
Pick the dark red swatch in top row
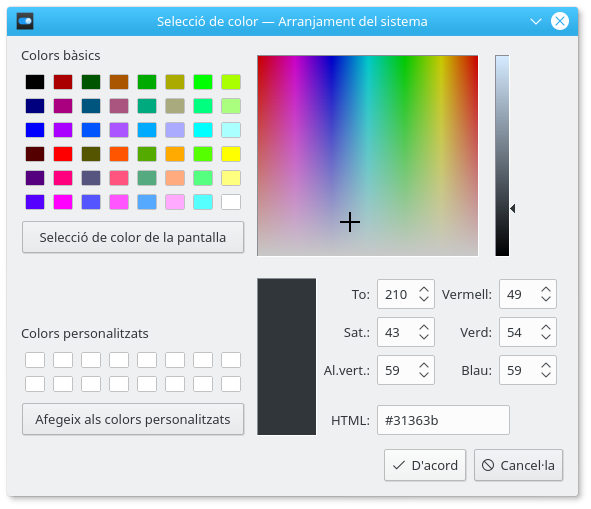(x=63, y=82)
